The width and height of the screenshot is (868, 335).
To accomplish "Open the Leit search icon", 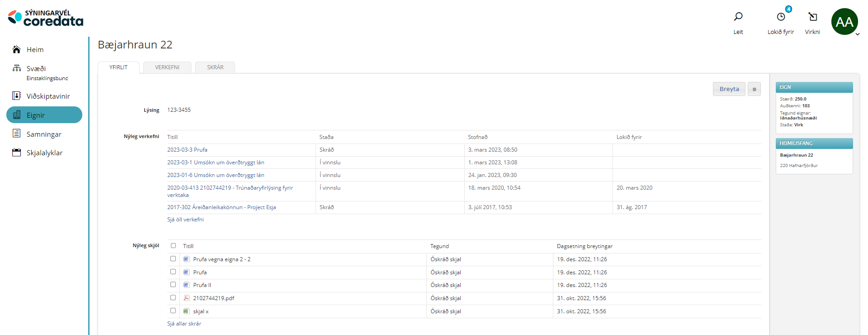I will (738, 17).
